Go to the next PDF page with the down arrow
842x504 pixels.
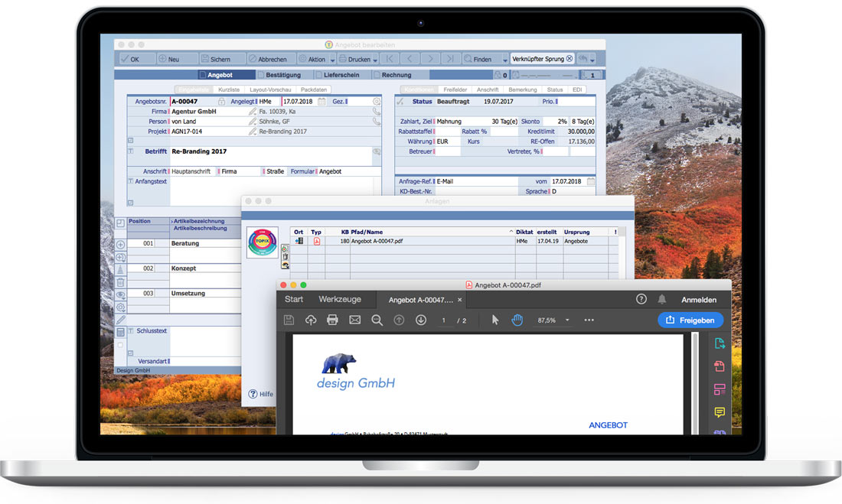click(x=421, y=320)
